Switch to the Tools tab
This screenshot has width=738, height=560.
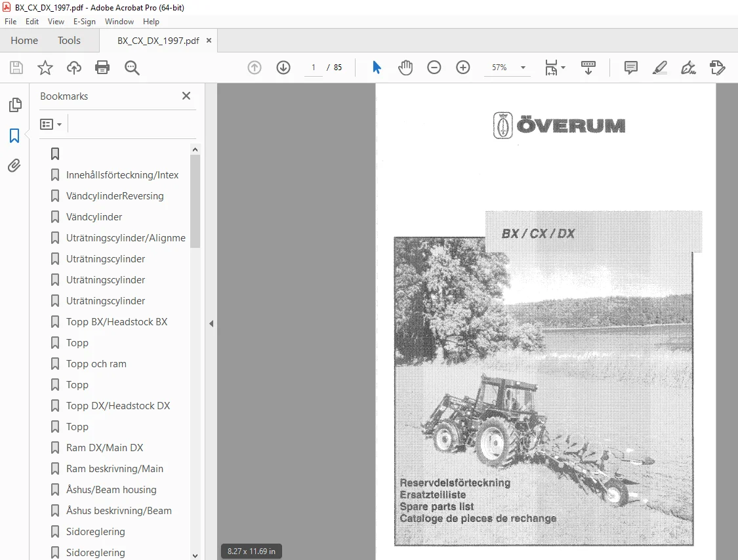(69, 41)
